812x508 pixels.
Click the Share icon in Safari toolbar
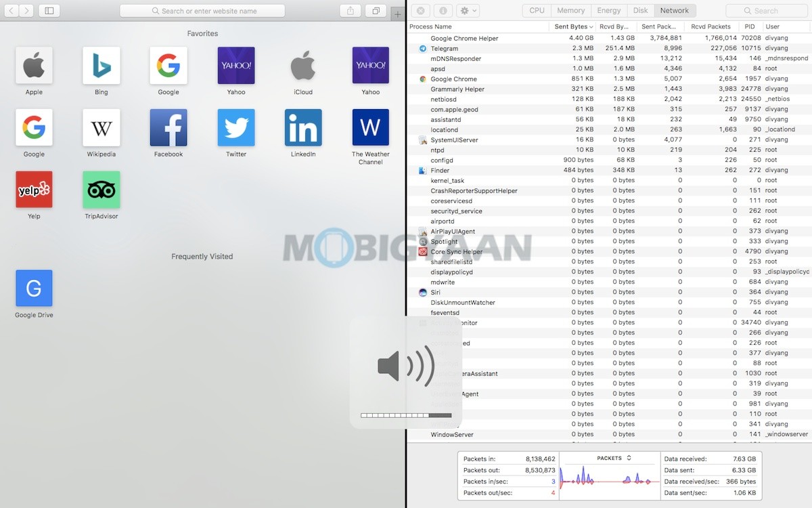coord(349,10)
